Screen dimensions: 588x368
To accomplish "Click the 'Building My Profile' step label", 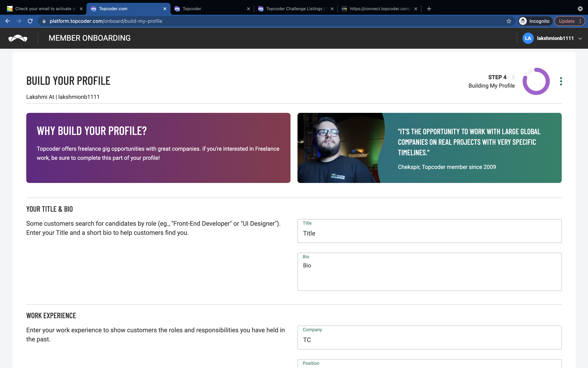I will tap(492, 86).
